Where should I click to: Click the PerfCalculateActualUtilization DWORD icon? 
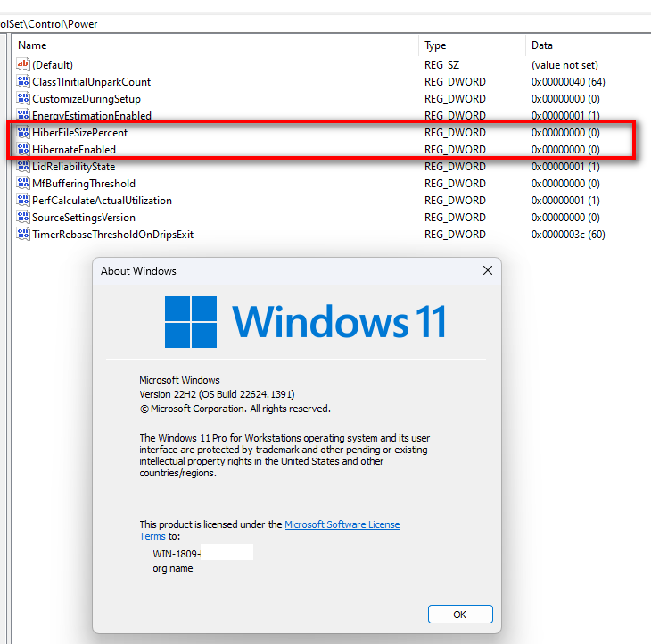click(23, 200)
